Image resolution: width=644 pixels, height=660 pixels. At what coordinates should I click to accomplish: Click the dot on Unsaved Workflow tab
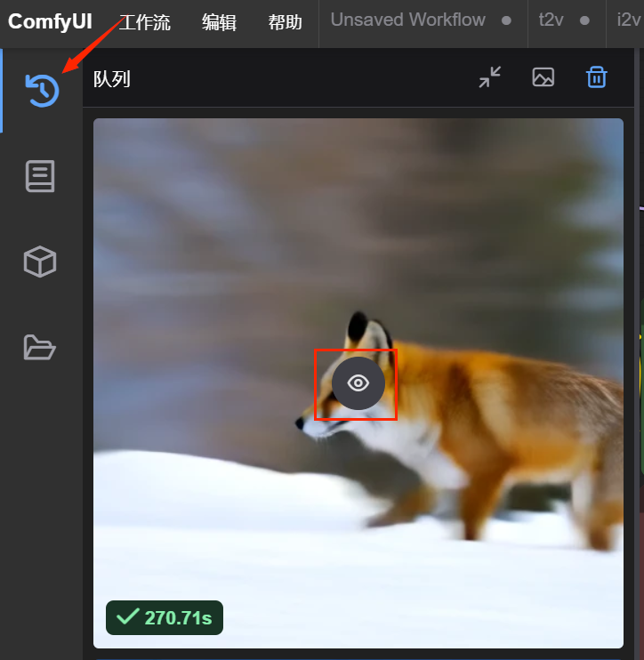coord(506,21)
